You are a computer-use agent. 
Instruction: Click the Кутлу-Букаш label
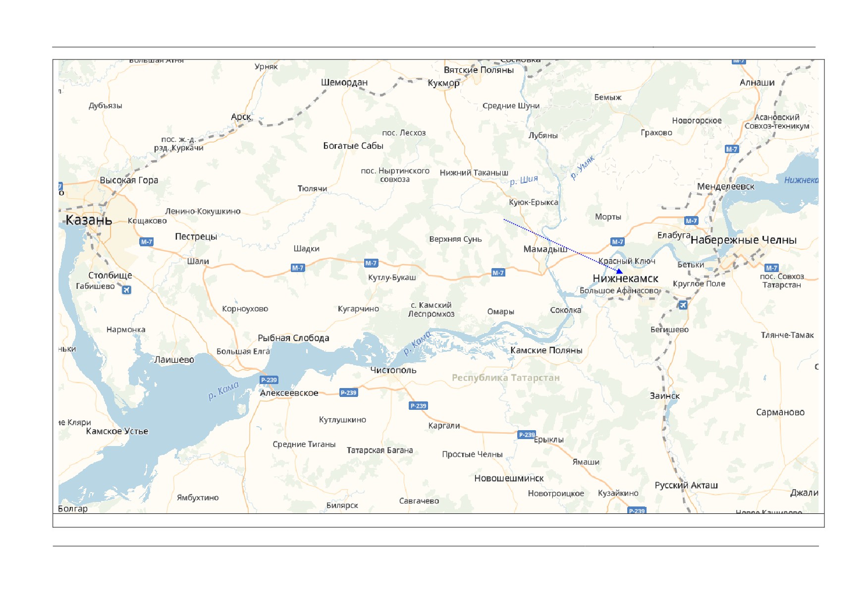point(392,278)
